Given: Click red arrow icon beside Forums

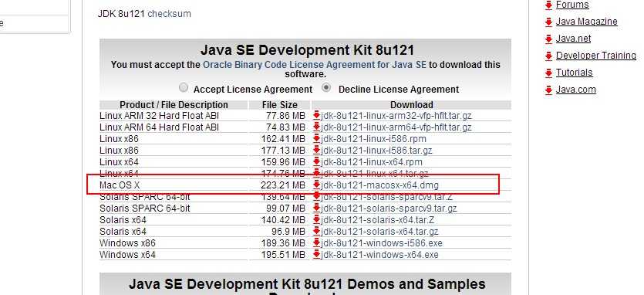Looking at the screenshot, I should coord(548,5).
